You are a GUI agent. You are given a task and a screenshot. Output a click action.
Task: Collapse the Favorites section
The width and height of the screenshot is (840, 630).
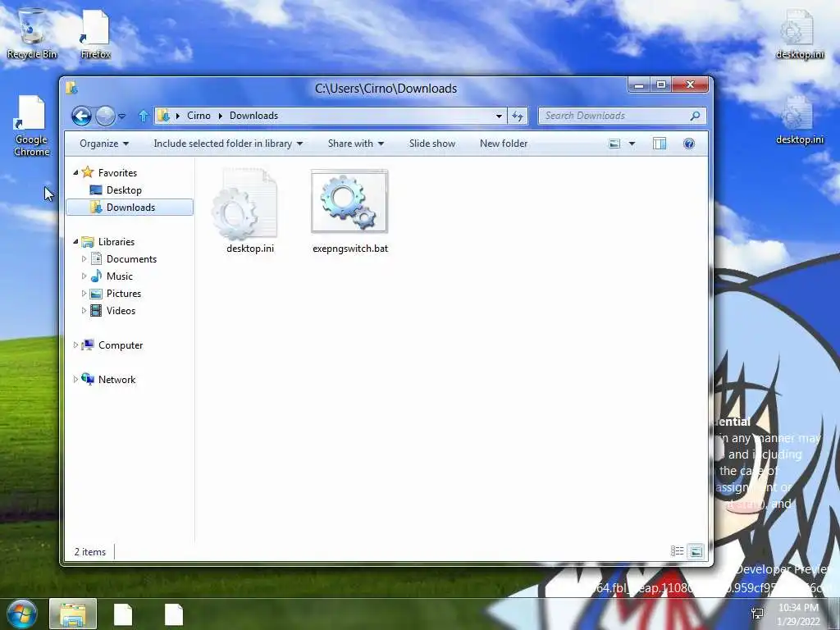click(75, 172)
